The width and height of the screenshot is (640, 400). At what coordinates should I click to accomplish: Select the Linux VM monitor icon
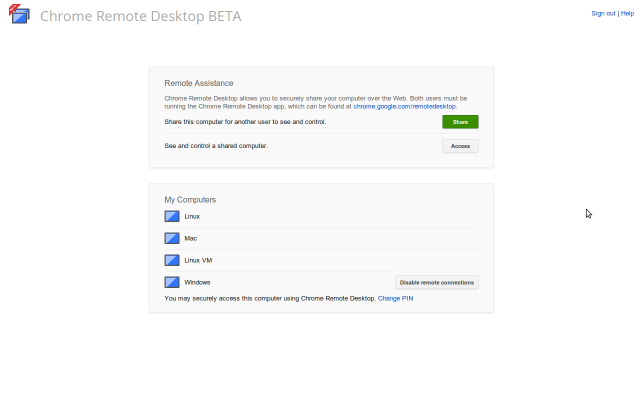(172, 260)
